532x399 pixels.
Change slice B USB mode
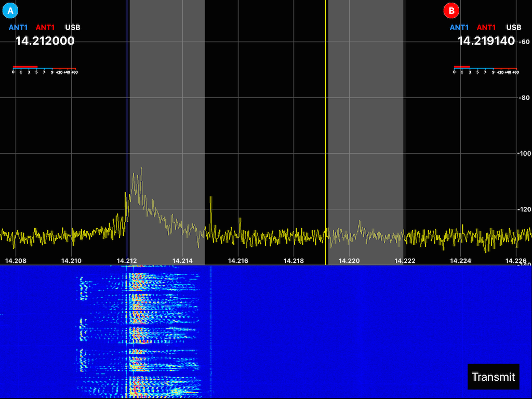pyautogui.click(x=513, y=28)
